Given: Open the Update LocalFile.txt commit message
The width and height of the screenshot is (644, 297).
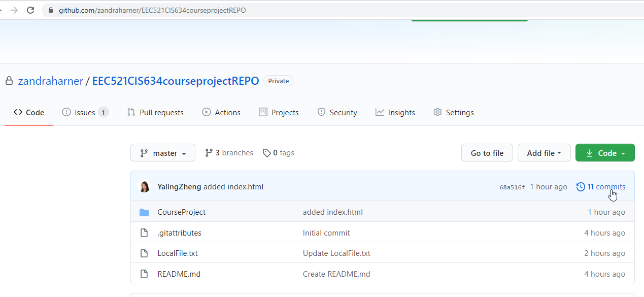Looking at the screenshot, I should (336, 253).
